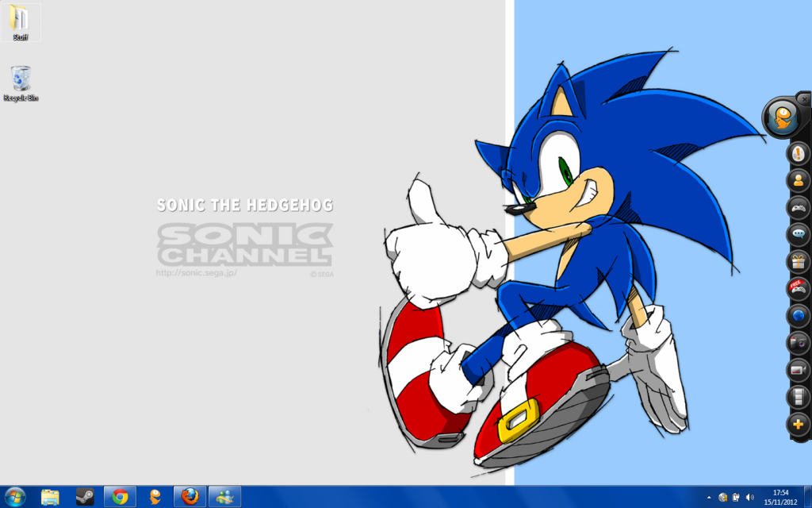Open the film strip video gallery icon
This screenshot has width=812, height=508.
(x=798, y=397)
